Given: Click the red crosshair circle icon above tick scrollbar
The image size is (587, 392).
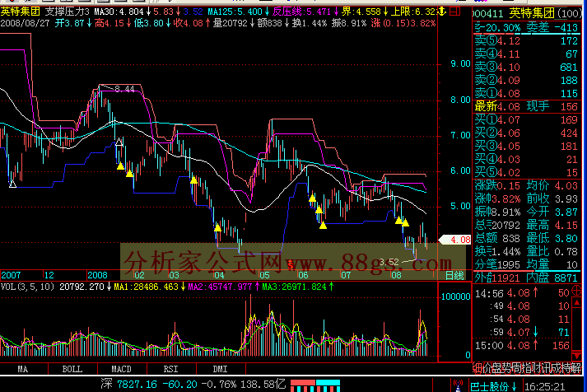Looking at the screenshot, I should [576, 290].
